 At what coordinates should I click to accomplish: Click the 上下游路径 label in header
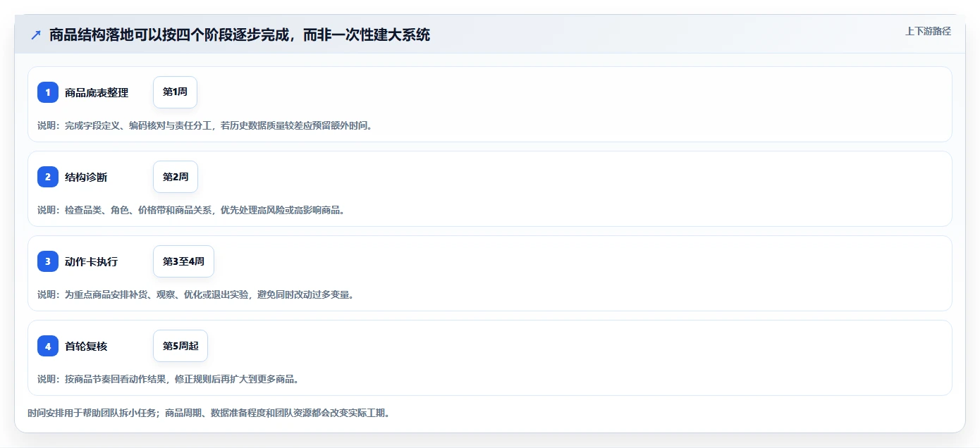(928, 31)
